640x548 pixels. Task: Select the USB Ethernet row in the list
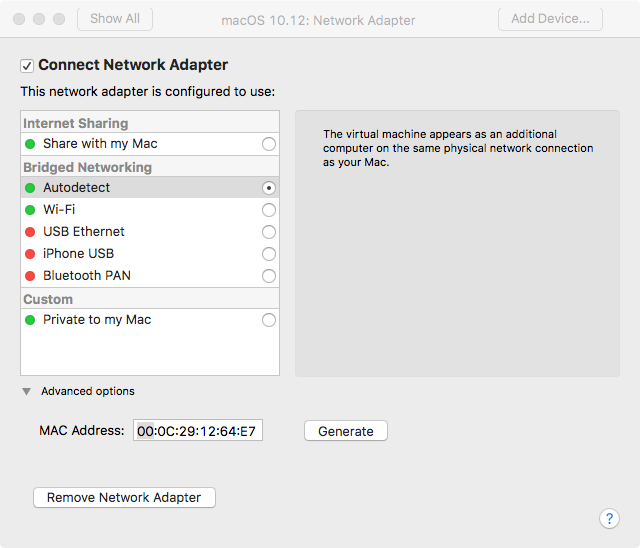(x=150, y=232)
